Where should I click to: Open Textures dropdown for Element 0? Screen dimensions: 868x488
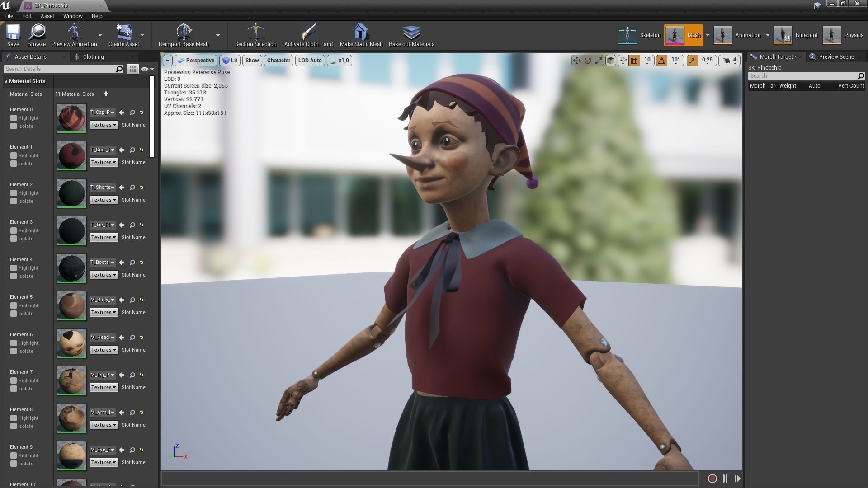104,125
